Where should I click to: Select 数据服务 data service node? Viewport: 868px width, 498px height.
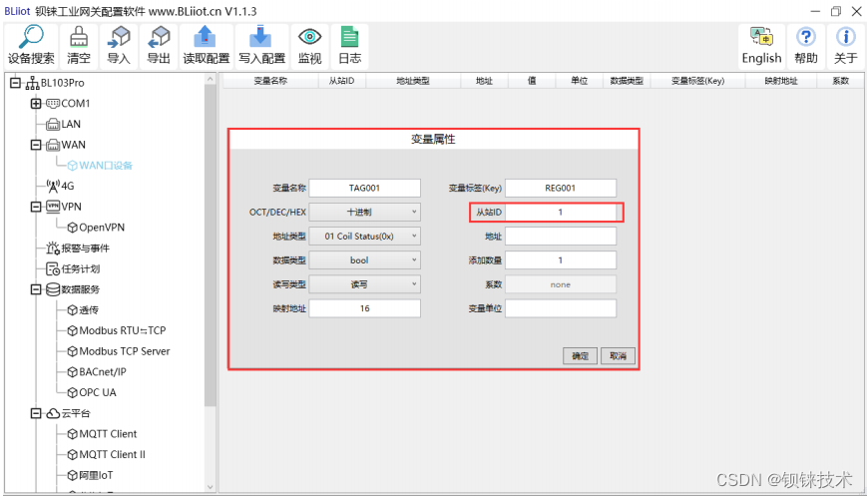[x=80, y=289]
